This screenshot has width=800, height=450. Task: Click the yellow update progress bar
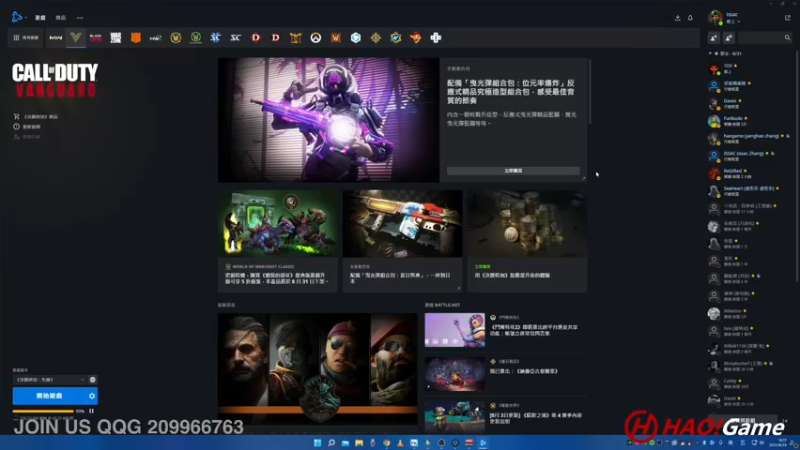(43, 411)
